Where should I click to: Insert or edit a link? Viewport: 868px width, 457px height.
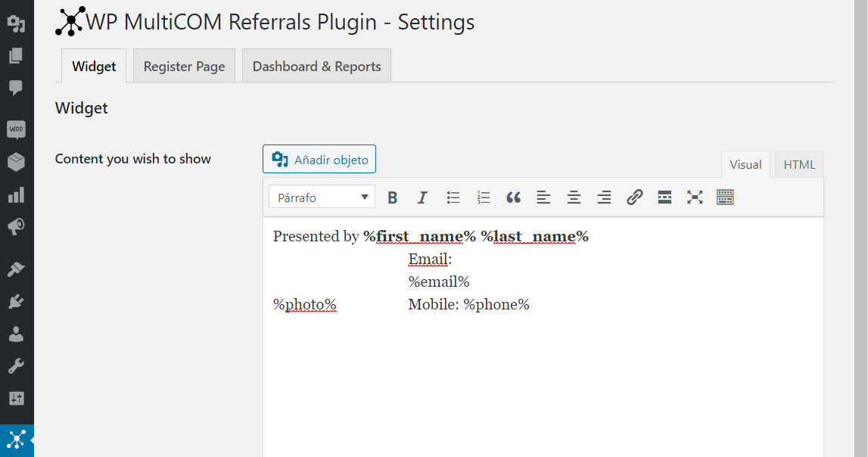(x=634, y=197)
